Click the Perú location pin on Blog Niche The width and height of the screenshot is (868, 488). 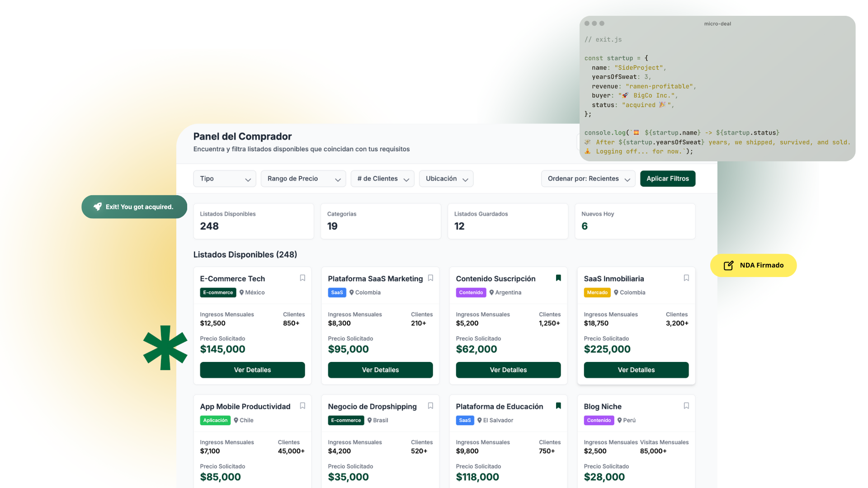(619, 420)
